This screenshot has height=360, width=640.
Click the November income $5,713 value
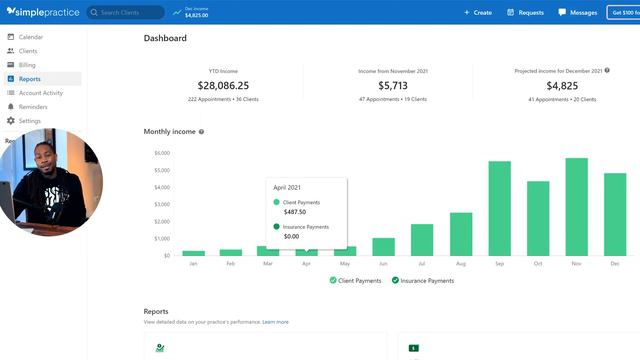[x=393, y=85]
